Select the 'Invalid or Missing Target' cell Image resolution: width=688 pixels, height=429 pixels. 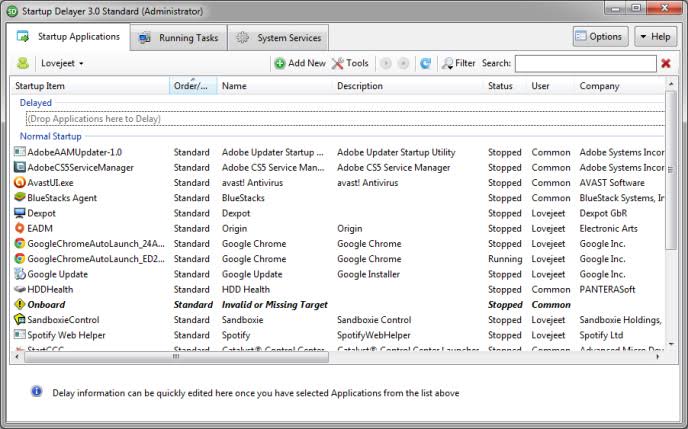click(275, 304)
